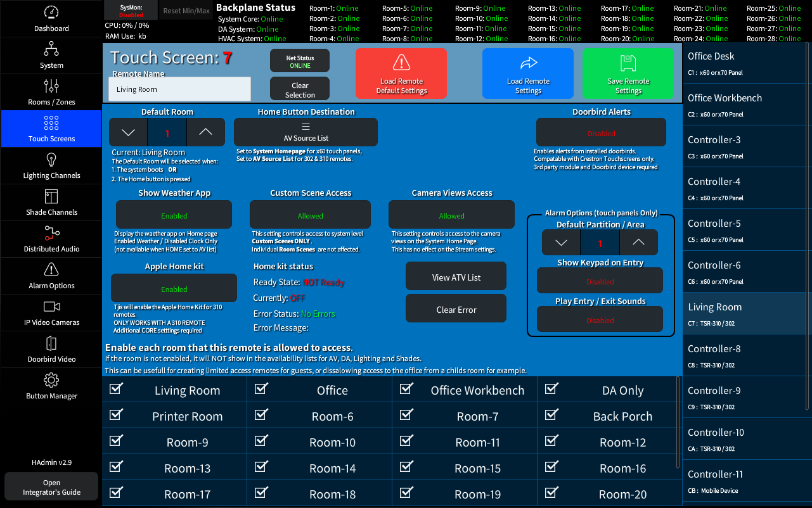The height and width of the screenshot is (508, 812).
Task: Select the Touch Screens grid icon
Action: 51,122
